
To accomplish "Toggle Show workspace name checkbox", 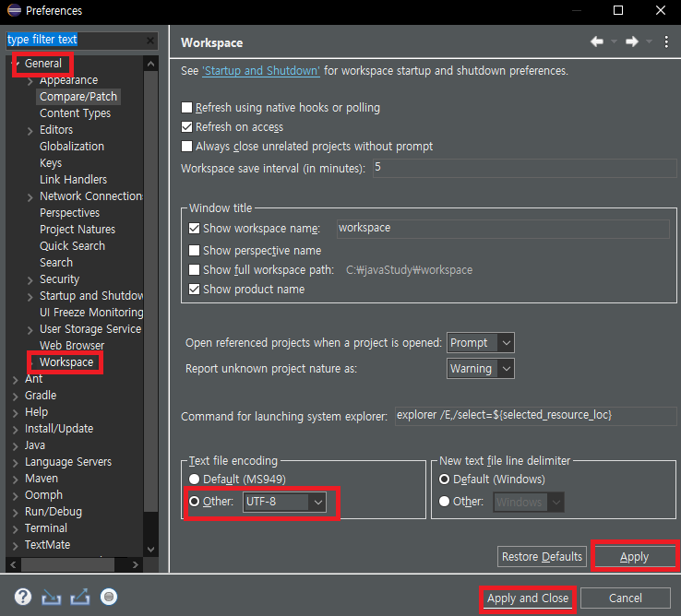I will pyautogui.click(x=194, y=229).
